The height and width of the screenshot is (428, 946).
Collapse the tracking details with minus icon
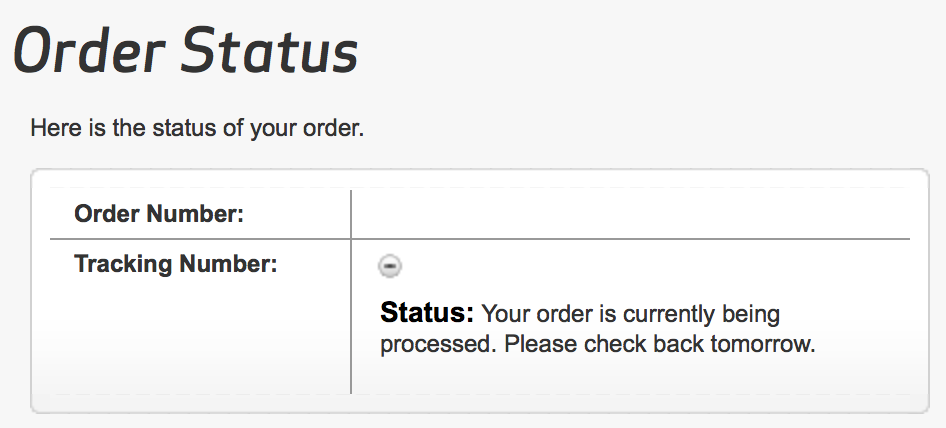[x=390, y=265]
